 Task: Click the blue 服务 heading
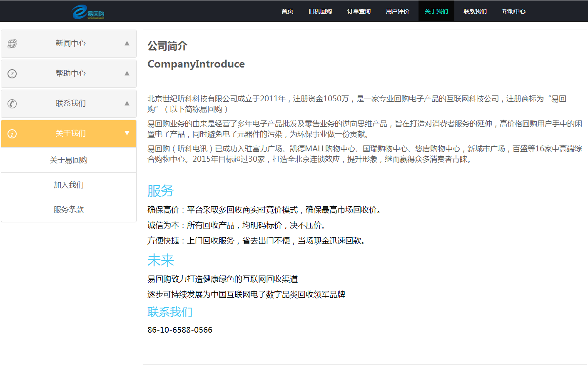point(161,191)
